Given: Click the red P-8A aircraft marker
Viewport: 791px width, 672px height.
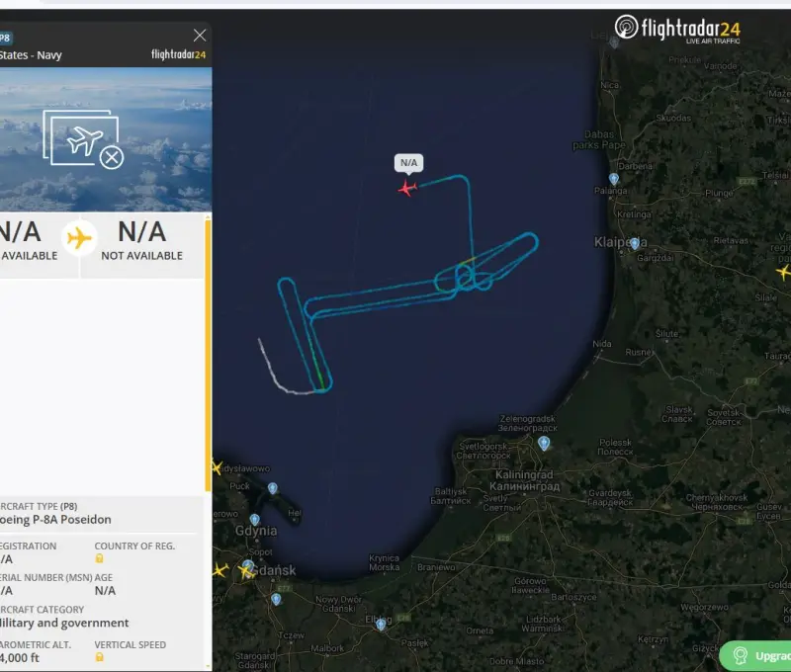Looking at the screenshot, I should pyautogui.click(x=407, y=188).
